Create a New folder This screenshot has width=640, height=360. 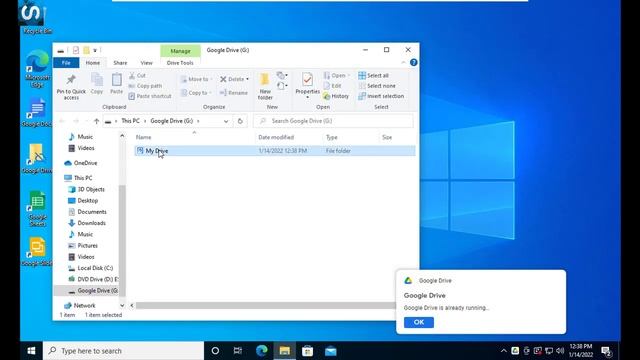(265, 87)
